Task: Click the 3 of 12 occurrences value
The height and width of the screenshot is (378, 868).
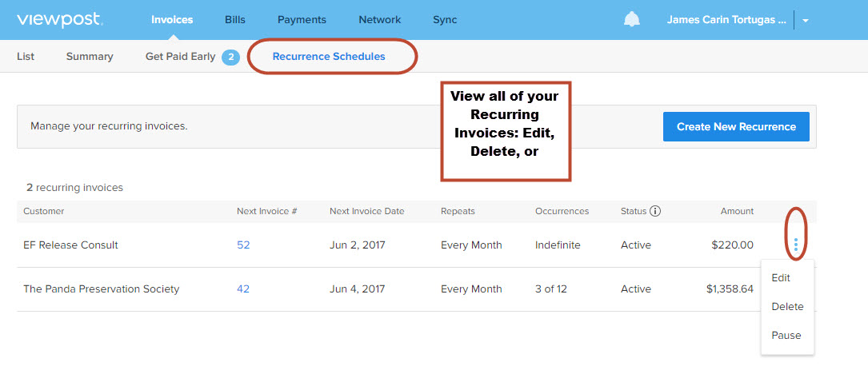Action: coord(551,289)
